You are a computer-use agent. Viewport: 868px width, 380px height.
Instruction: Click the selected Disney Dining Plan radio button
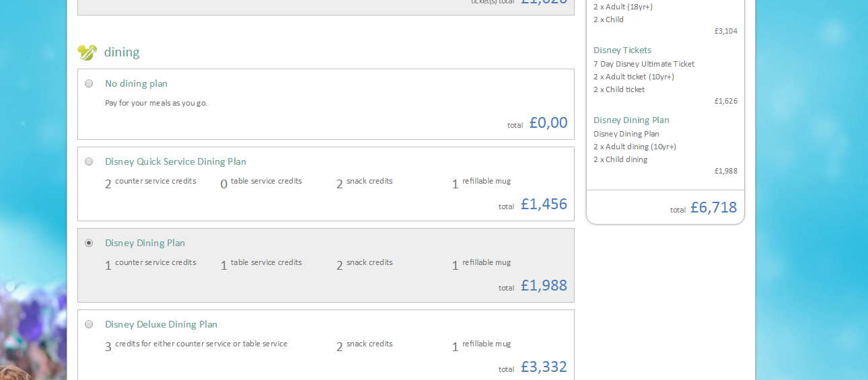coord(89,243)
